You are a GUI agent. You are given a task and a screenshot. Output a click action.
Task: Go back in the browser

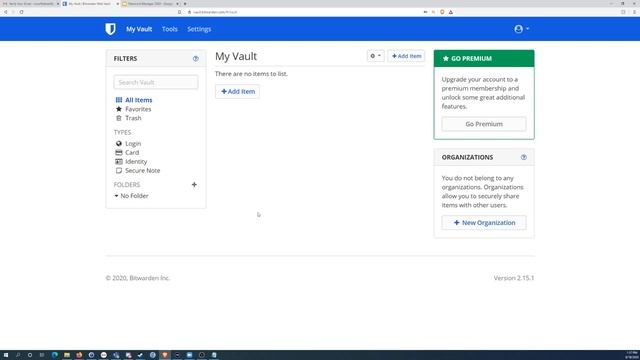pos(5,12)
